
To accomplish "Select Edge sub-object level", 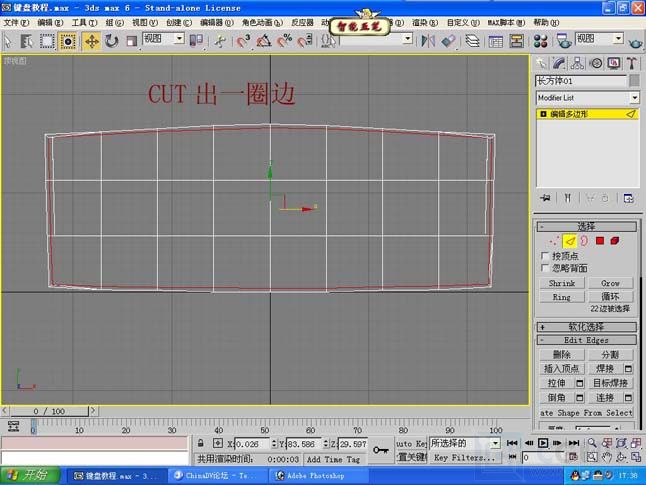I will pos(569,241).
